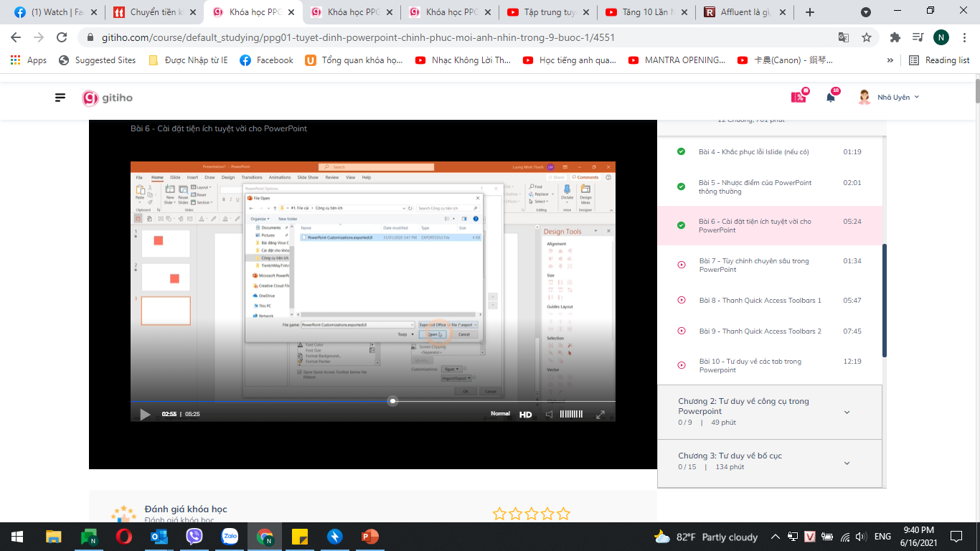
Task: Open Zalo from the taskbar
Action: click(230, 537)
